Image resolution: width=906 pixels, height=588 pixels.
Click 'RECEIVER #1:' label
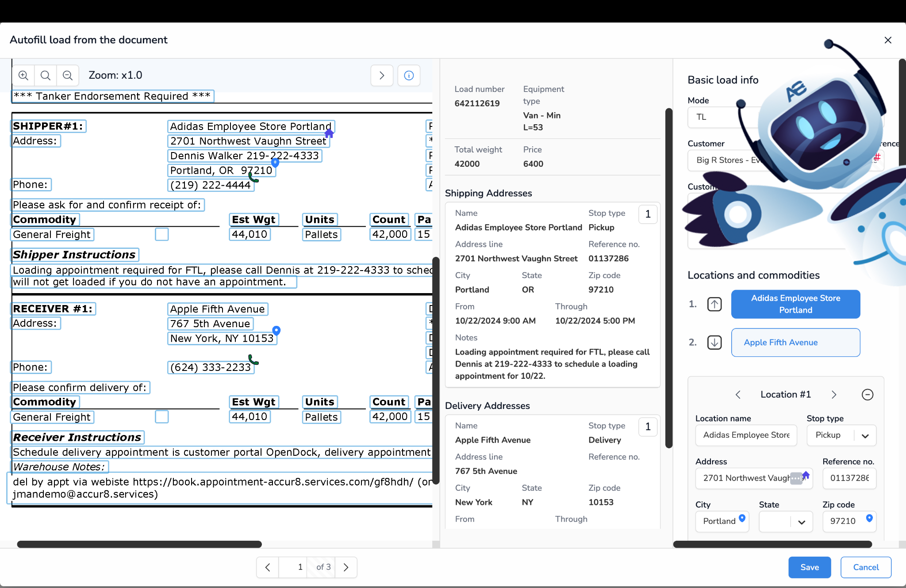pos(53,309)
